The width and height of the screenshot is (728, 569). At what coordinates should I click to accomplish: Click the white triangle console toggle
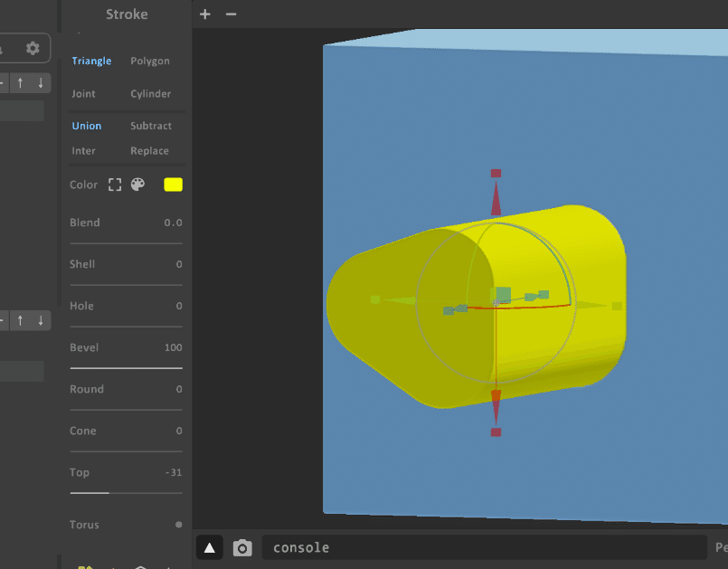click(x=210, y=547)
